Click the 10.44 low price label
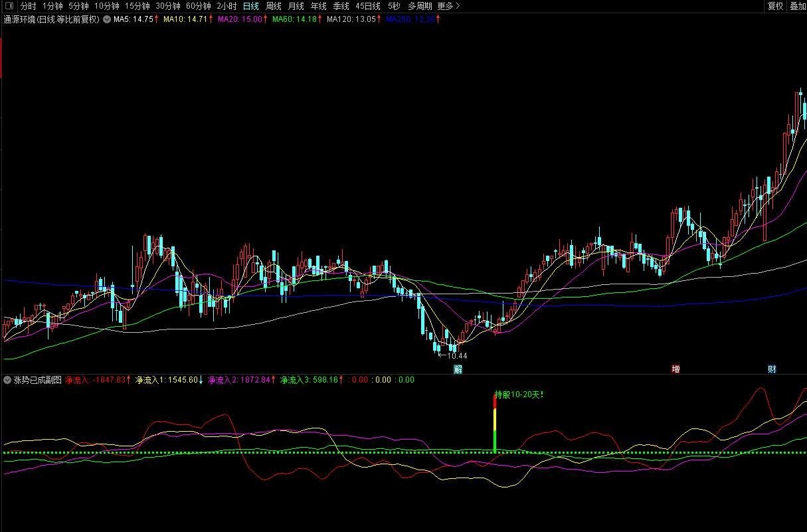Screen dimensions: 807x532 click(x=457, y=356)
